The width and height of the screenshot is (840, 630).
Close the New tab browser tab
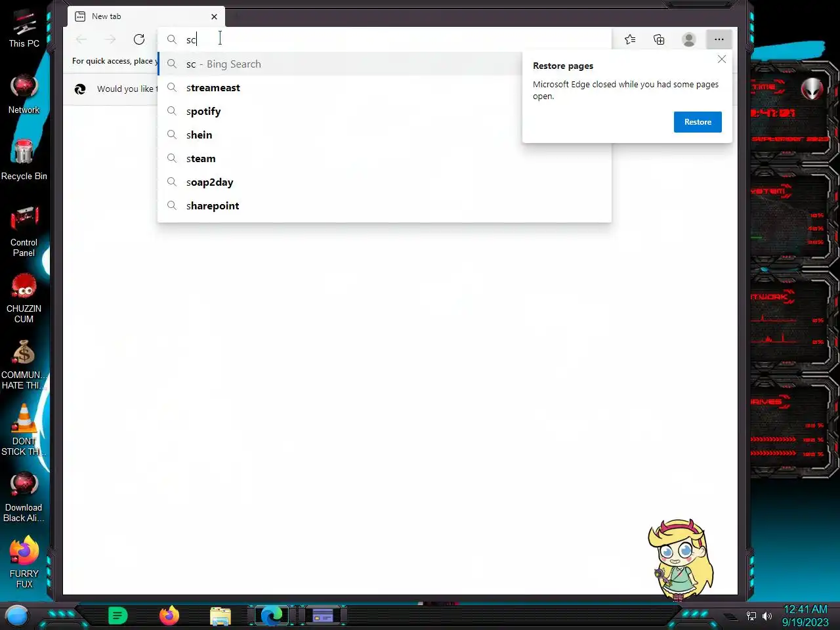[x=214, y=16]
